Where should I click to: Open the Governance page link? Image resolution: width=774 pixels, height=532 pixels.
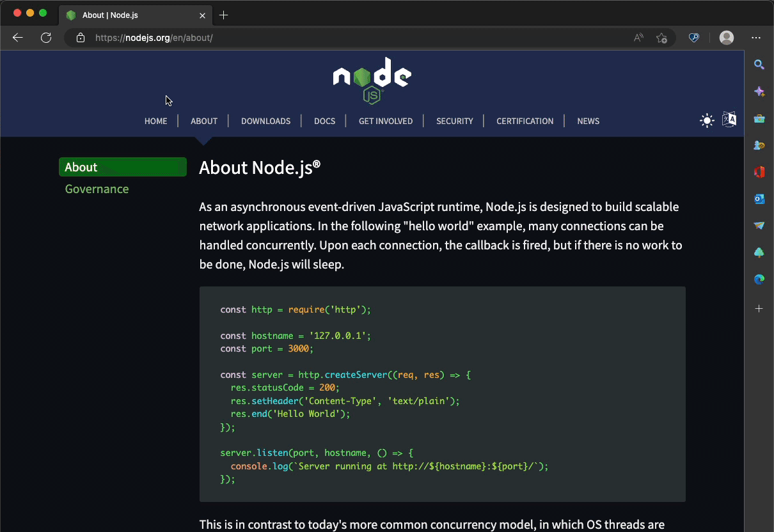pos(97,189)
